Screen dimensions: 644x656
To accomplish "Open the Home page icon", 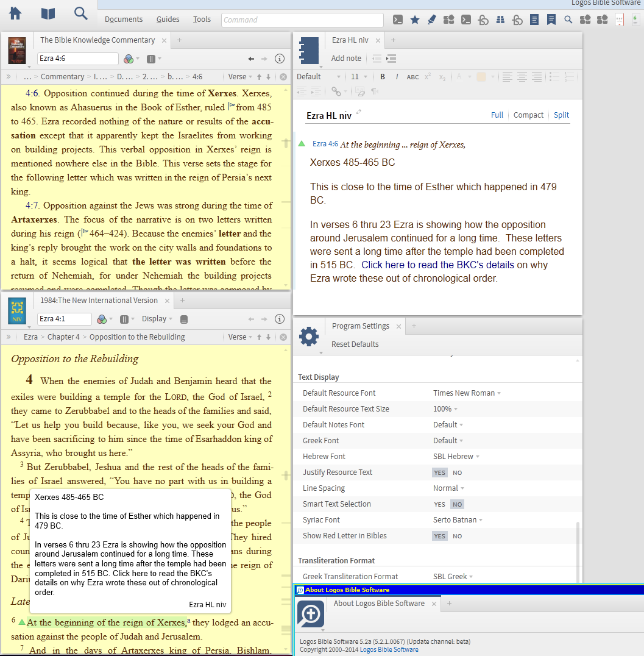I will (15, 14).
